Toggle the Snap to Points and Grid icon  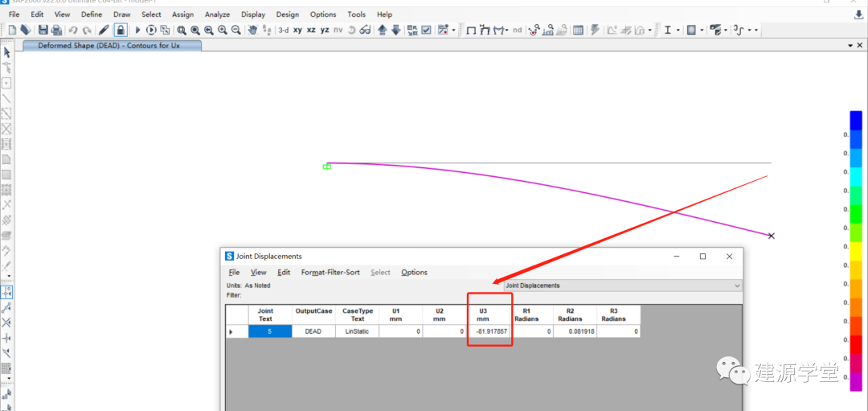(x=6, y=292)
